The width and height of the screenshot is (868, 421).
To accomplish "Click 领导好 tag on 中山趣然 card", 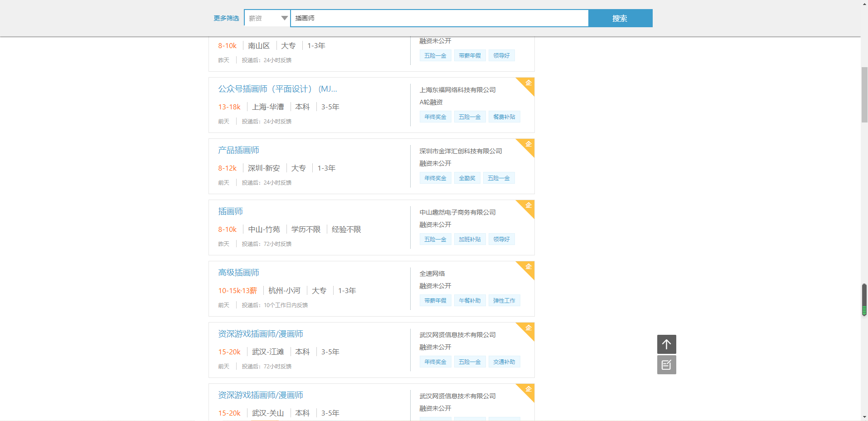I will pyautogui.click(x=501, y=240).
